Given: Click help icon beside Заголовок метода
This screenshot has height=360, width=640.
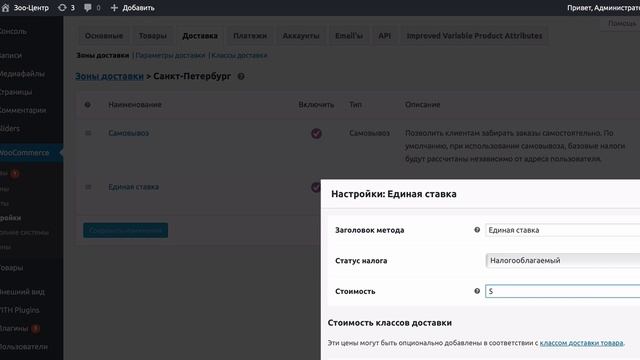Looking at the screenshot, I should (x=477, y=230).
